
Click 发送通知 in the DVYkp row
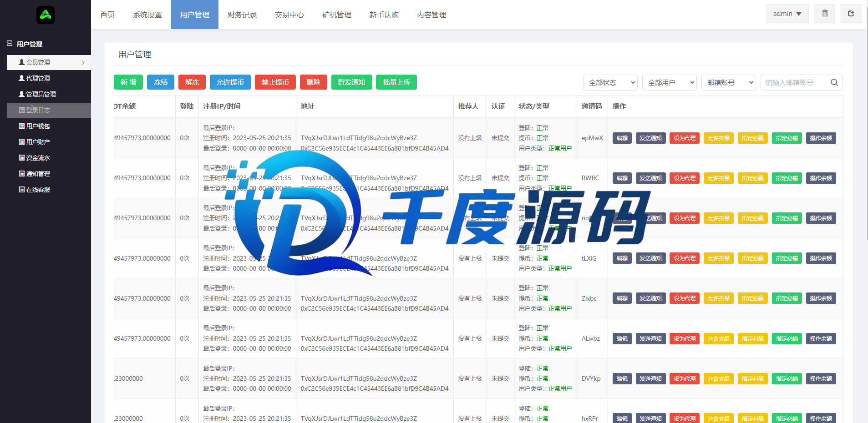(650, 379)
